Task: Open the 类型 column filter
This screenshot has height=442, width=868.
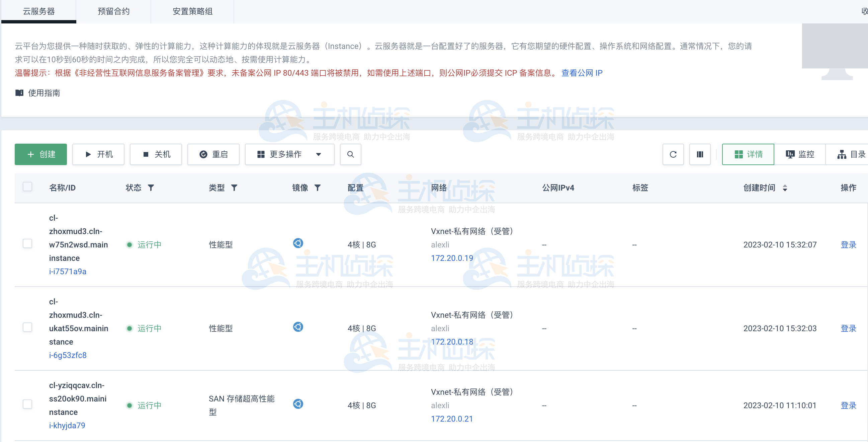Action: point(234,188)
